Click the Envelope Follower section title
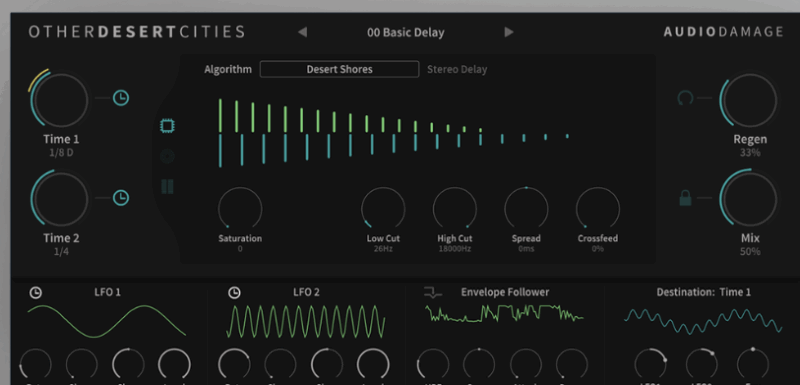The image size is (800, 385). [x=505, y=292]
